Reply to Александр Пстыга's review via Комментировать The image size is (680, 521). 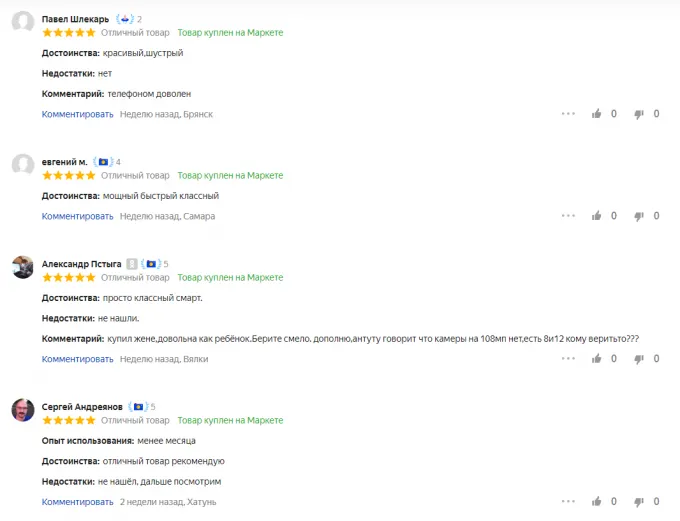click(78, 359)
